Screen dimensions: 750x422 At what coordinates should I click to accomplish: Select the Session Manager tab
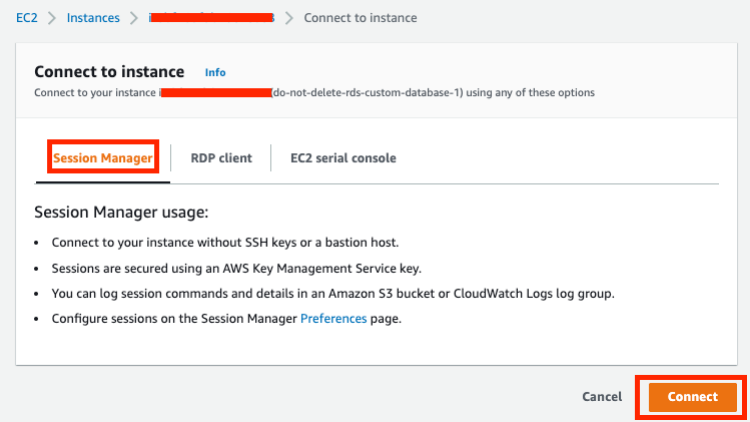click(103, 158)
